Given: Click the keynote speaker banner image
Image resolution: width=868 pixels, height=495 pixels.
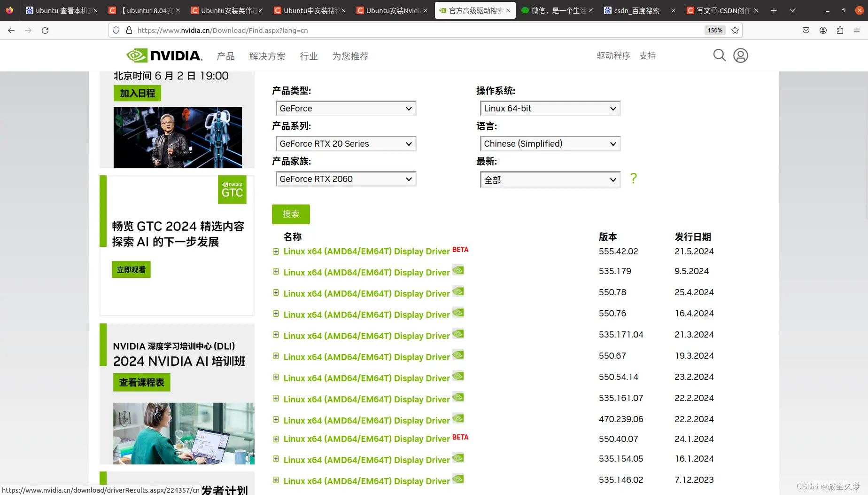Looking at the screenshot, I should click(x=178, y=137).
